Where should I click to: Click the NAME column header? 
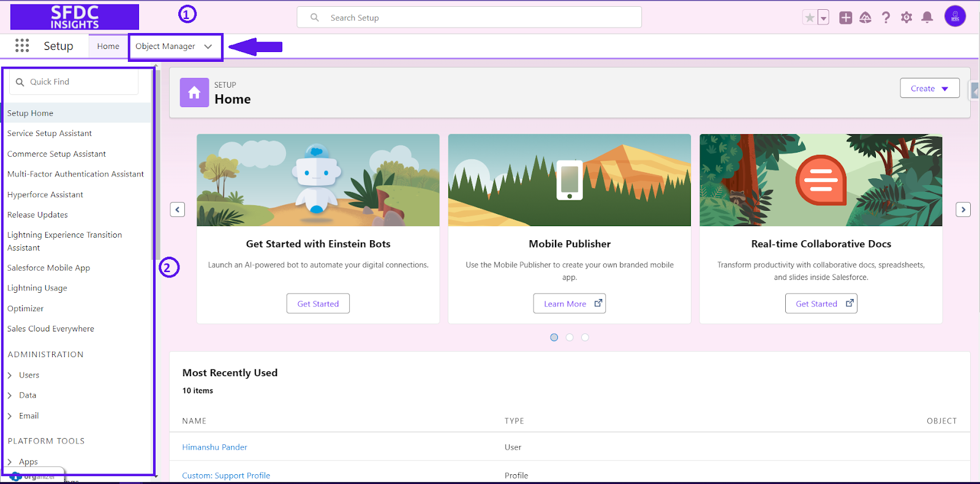(194, 421)
